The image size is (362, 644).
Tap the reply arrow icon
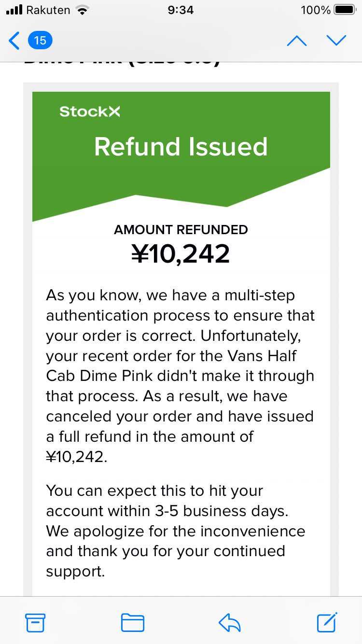[230, 623]
